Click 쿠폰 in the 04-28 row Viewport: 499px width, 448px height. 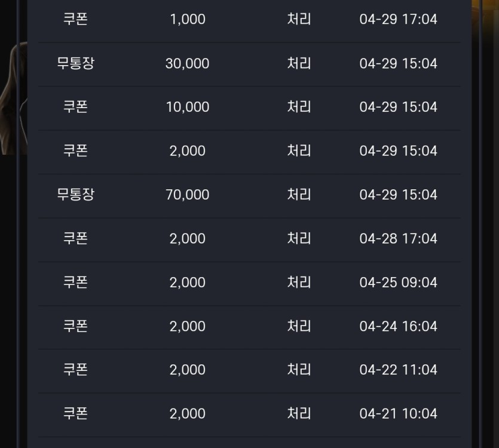(x=75, y=238)
